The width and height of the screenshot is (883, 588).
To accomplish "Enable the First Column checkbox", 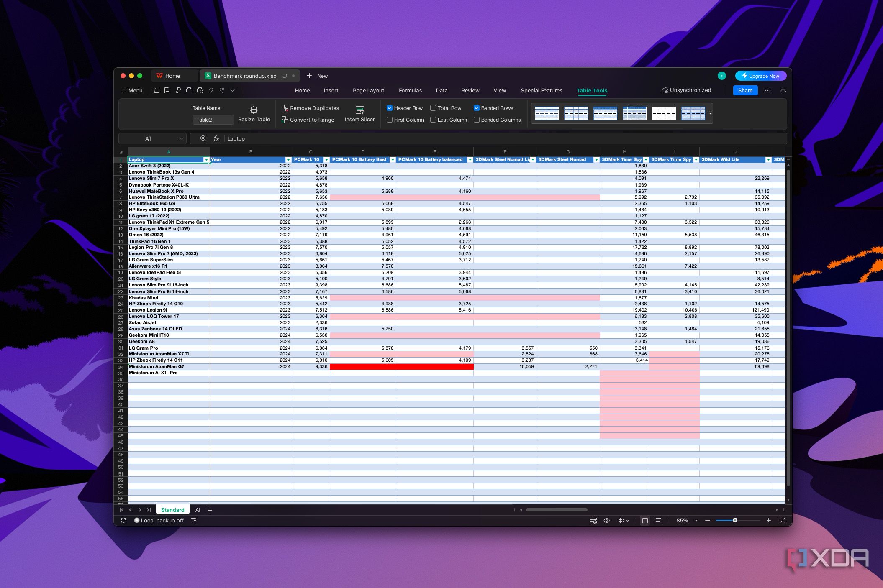I will click(x=390, y=120).
